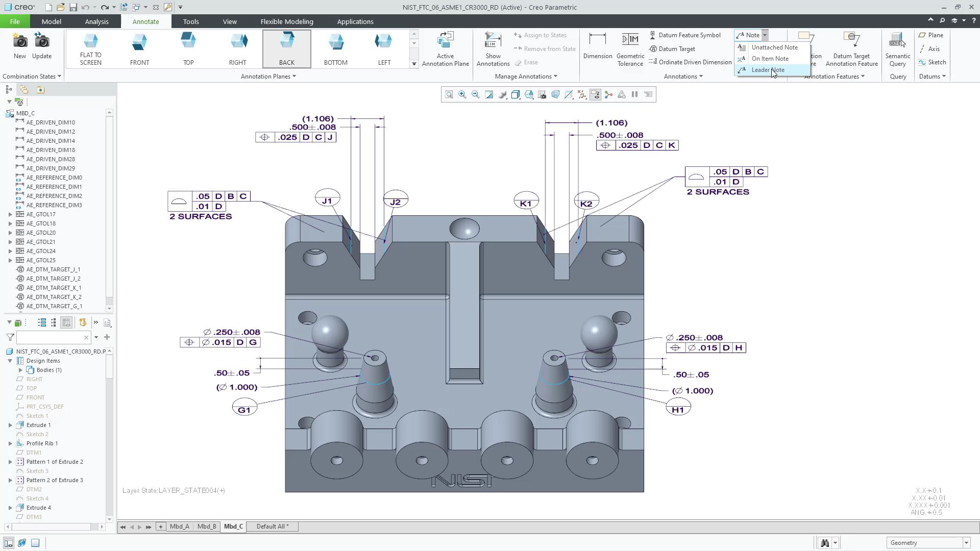Select the FLAT TO SCREEN annotation plane
Screen dimensions: 980x551
pyautogui.click(x=91, y=49)
